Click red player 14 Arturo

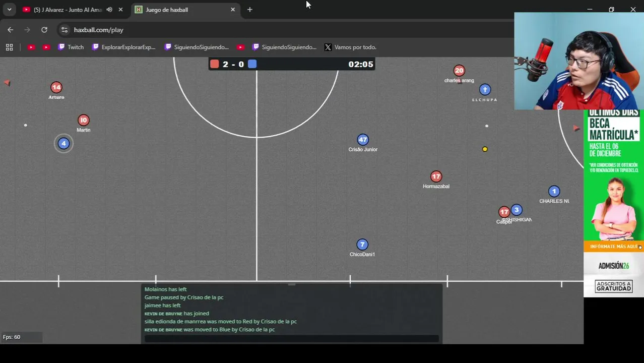tap(56, 87)
